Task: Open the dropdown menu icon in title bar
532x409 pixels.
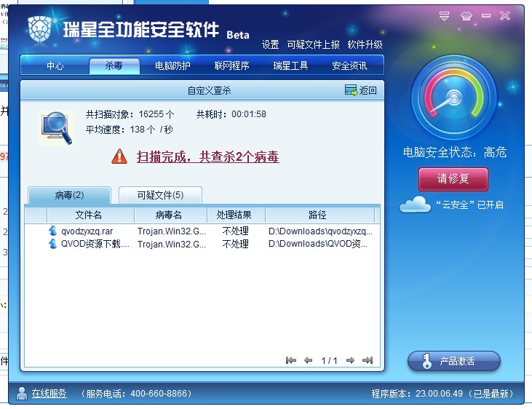Action: tap(444, 16)
